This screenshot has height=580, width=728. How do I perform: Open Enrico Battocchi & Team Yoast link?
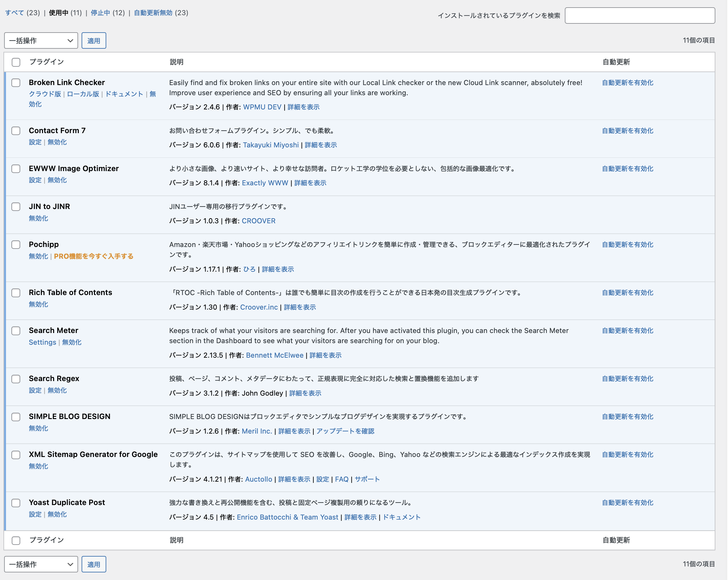(x=287, y=517)
